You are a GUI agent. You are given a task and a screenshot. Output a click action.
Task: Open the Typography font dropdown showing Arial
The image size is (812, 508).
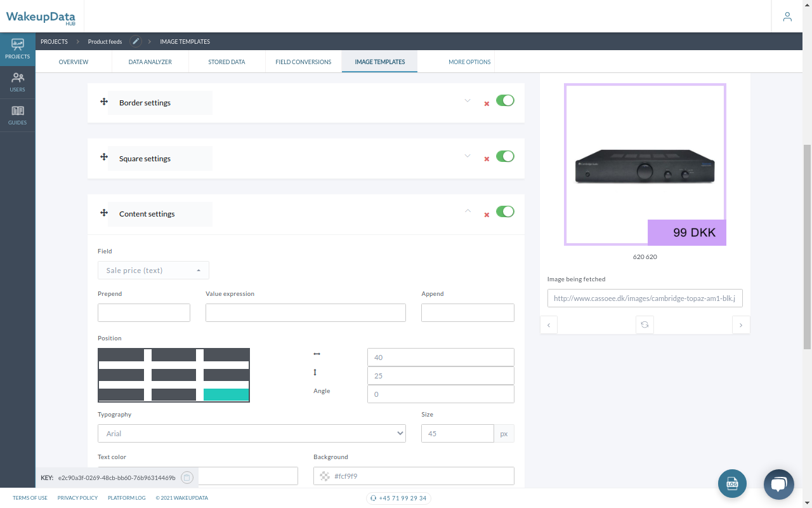(x=251, y=433)
